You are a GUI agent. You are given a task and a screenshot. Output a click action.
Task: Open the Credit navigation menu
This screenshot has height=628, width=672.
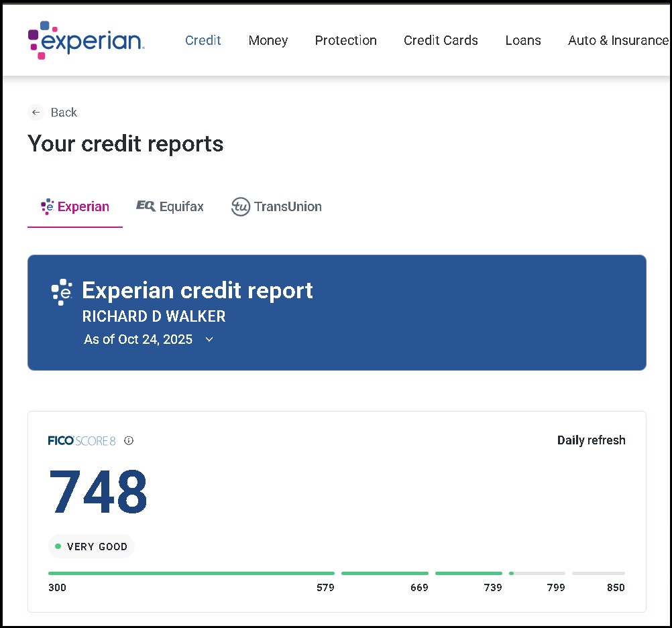(203, 40)
